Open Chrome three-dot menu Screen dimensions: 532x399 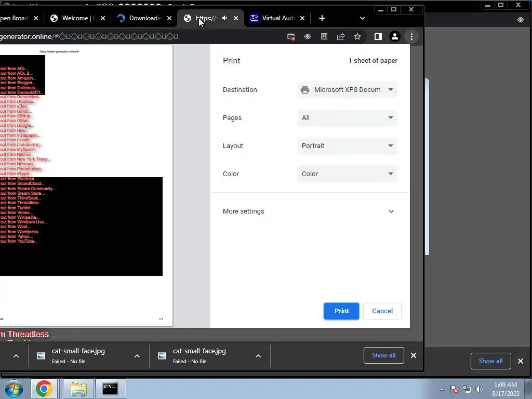[411, 37]
